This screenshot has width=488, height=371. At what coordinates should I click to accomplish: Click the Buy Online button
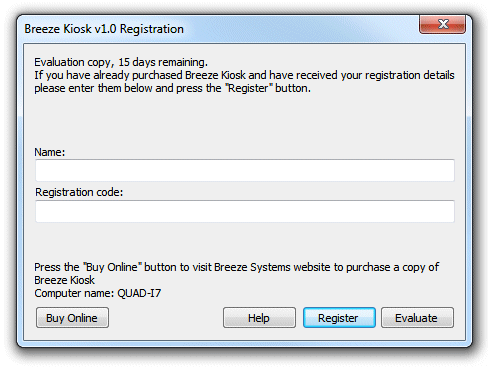(72, 318)
